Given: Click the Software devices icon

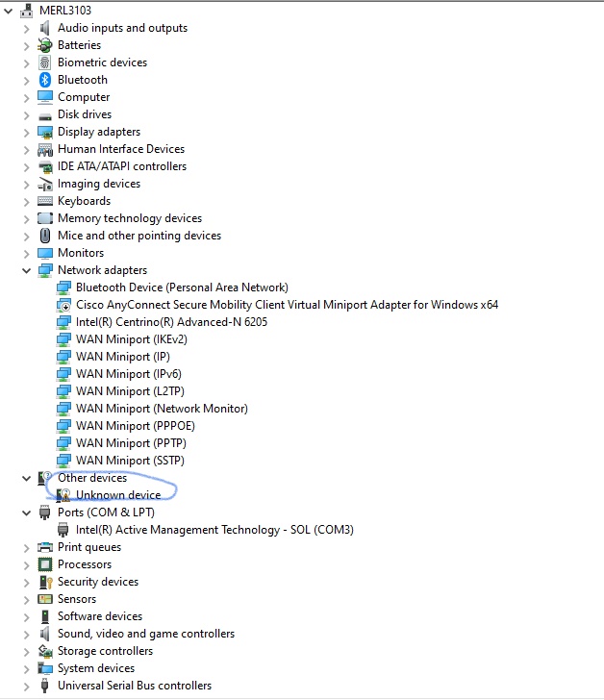Looking at the screenshot, I should pos(44,616).
